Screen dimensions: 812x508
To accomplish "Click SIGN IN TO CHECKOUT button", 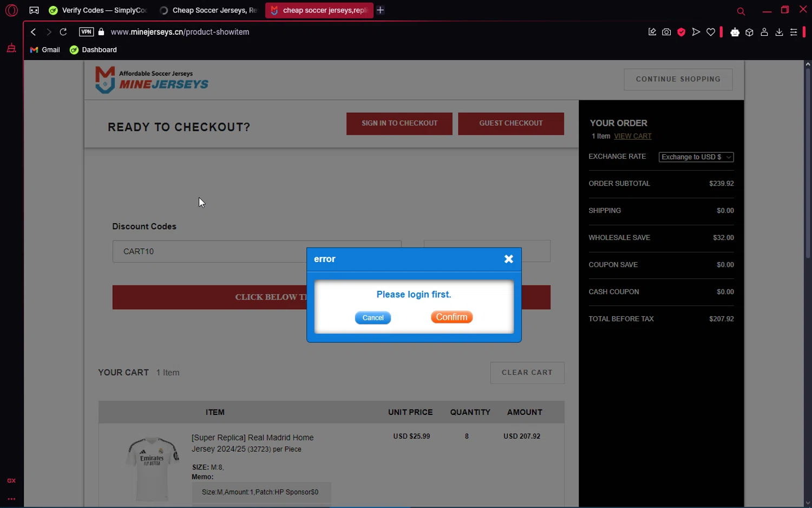I will click(400, 123).
